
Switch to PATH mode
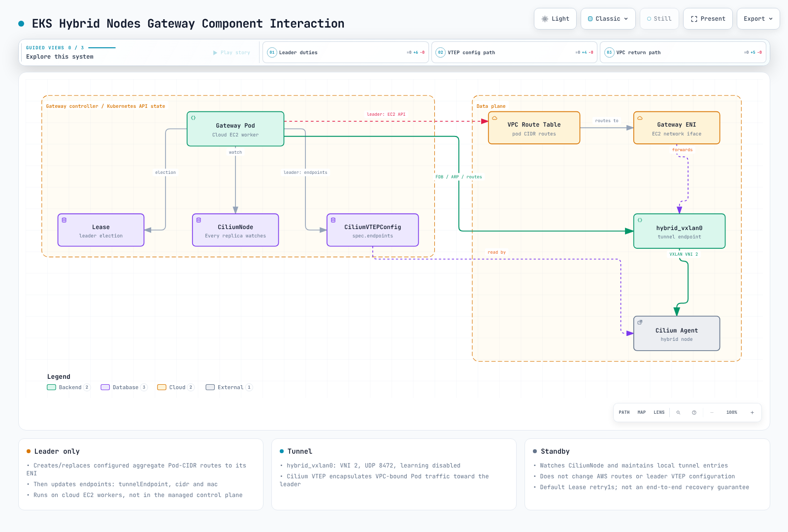[x=624, y=412]
